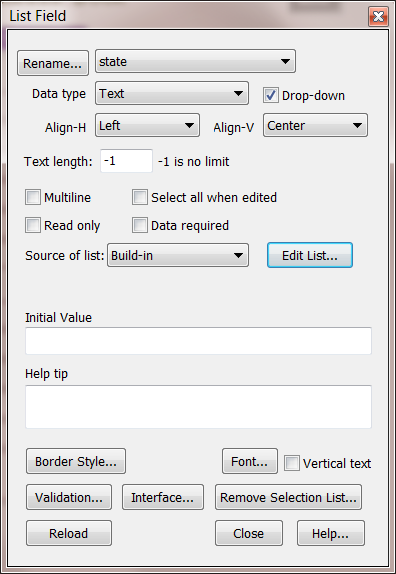Screen dimensions: 396x574
Task: Click the 'Help tip' label
Action: (46, 374)
